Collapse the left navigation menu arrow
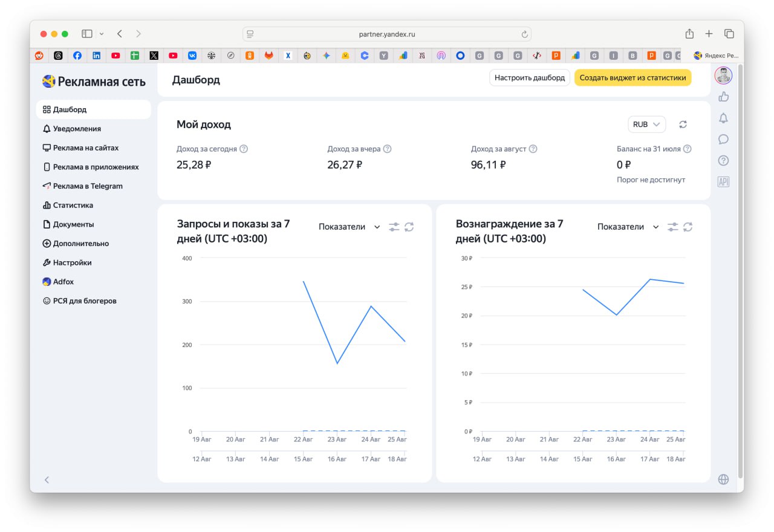This screenshot has width=774, height=532. coord(47,479)
